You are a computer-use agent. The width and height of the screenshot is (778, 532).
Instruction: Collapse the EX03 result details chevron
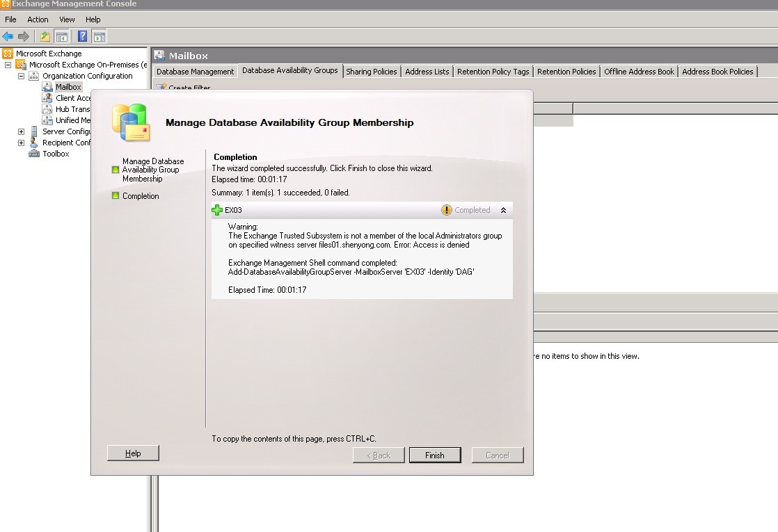503,210
